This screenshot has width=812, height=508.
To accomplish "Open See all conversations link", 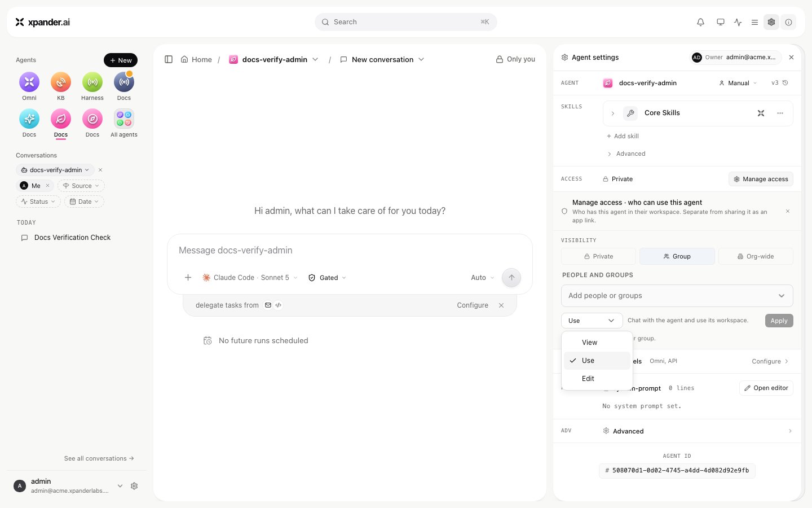I will pos(99,458).
